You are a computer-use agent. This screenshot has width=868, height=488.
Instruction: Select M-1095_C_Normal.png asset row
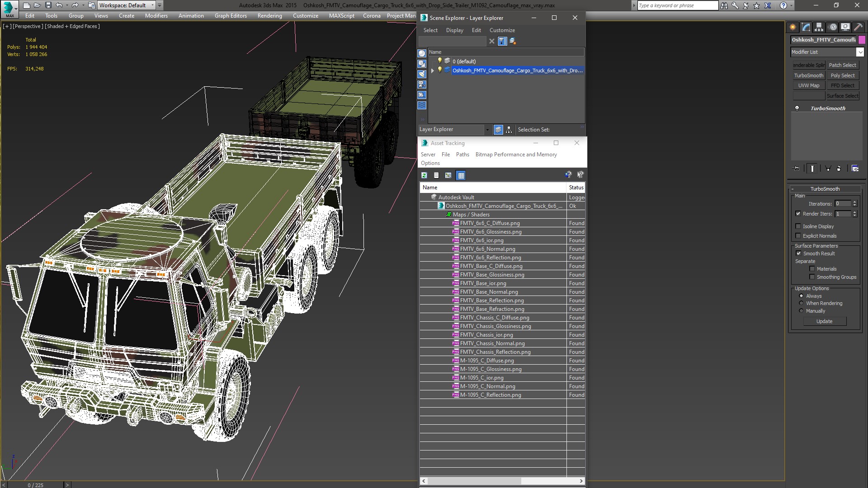point(502,386)
